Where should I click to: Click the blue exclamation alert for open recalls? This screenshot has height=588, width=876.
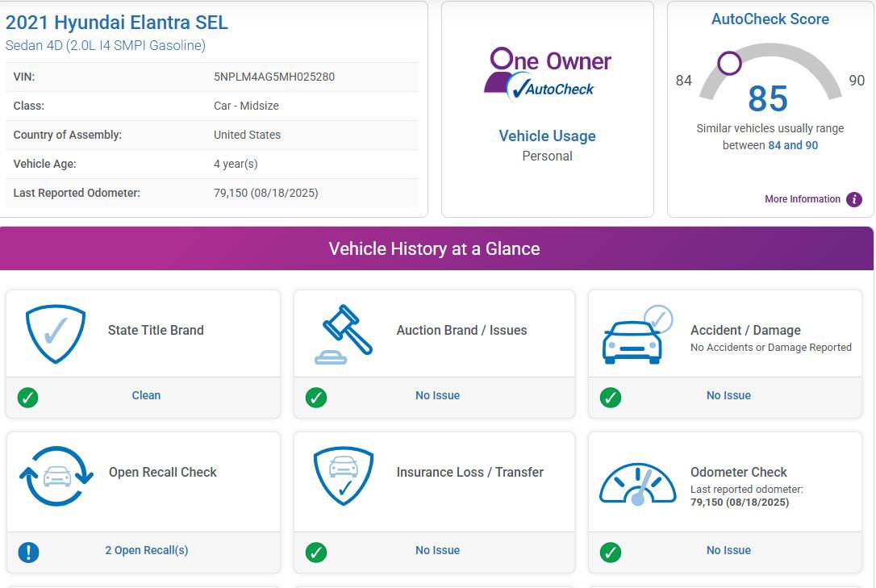(28, 552)
